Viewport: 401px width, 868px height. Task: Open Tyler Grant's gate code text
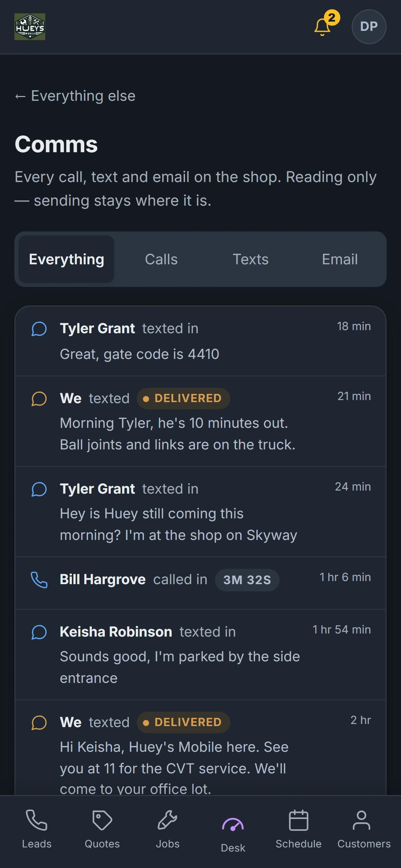(200, 341)
